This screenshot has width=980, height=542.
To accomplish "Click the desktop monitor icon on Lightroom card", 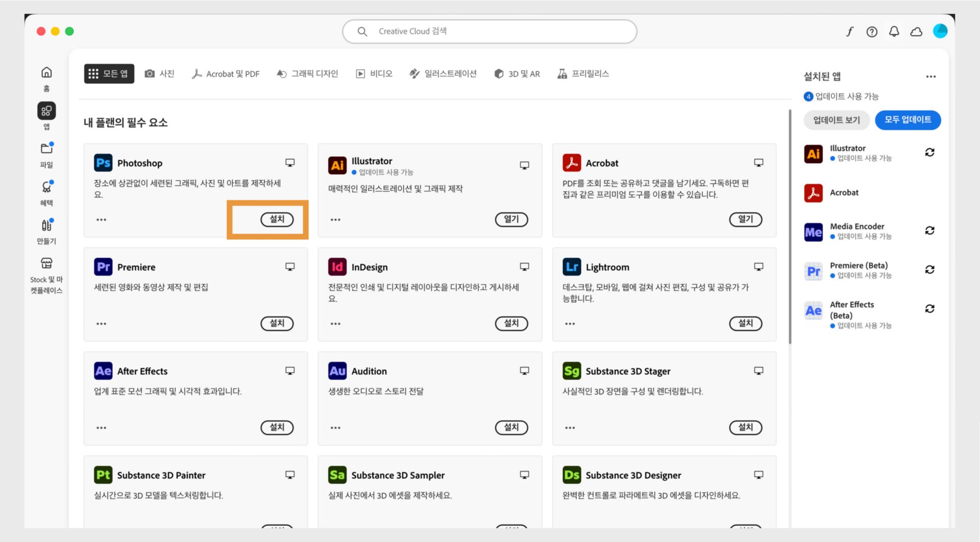I will click(758, 267).
